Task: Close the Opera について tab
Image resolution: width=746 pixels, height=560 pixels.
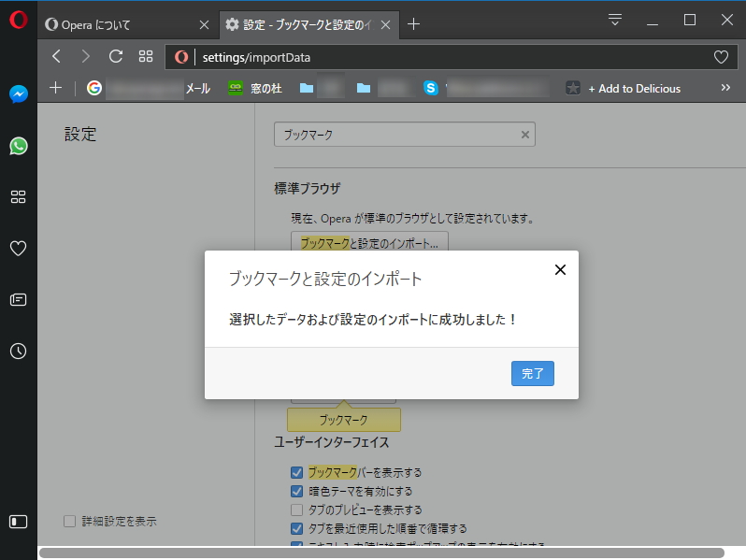Action: [x=204, y=24]
